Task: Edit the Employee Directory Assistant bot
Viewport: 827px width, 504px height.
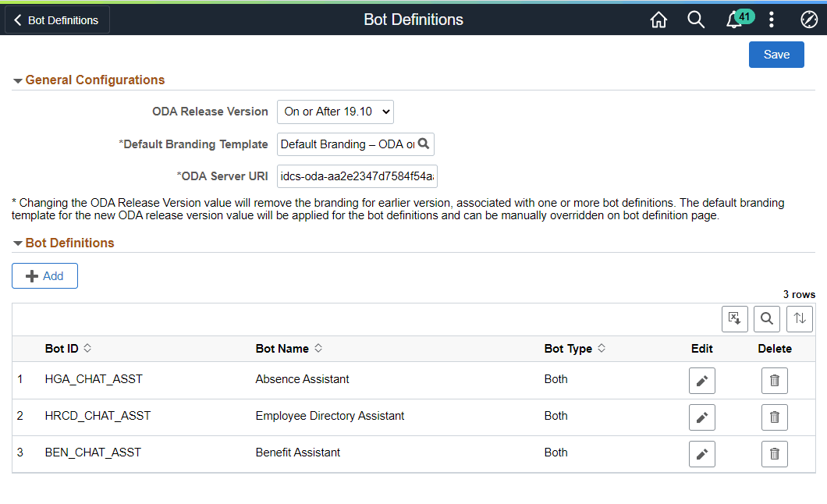Action: coord(701,417)
